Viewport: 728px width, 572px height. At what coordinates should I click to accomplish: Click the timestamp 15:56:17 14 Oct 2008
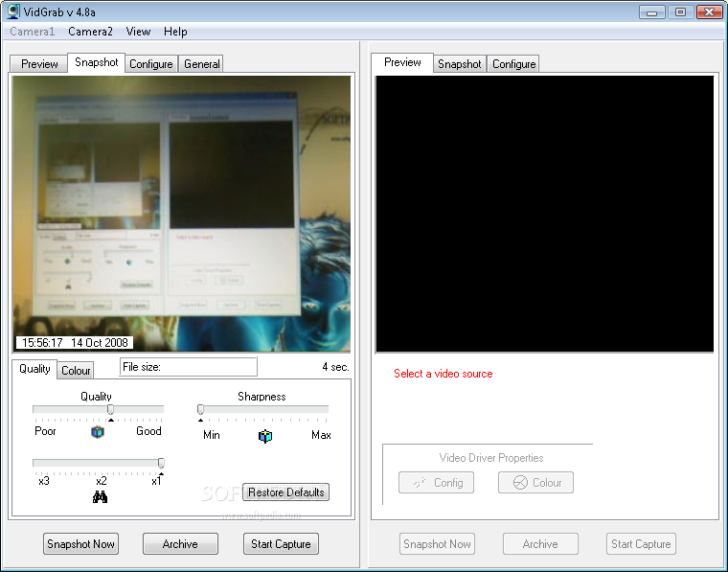(x=75, y=343)
